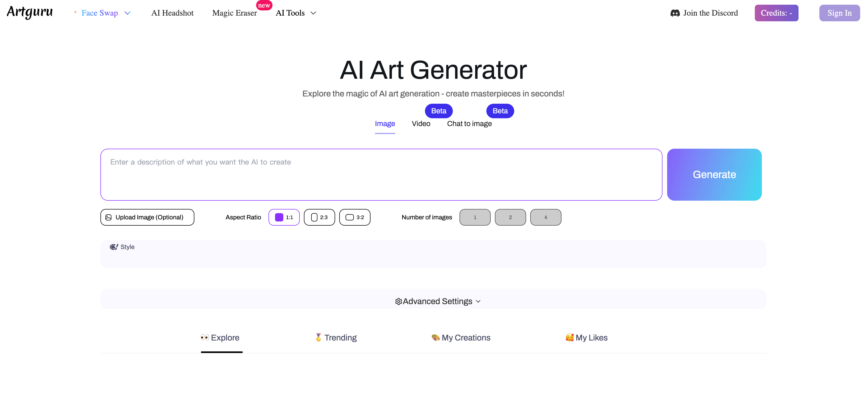Click the smiling hearts emoji beside My Likes
Viewport: 868px width, 419px height.
[x=570, y=338]
